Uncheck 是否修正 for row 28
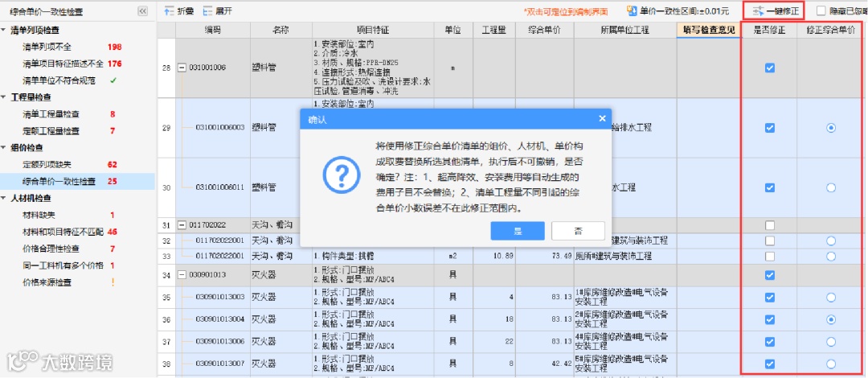 pyautogui.click(x=769, y=68)
